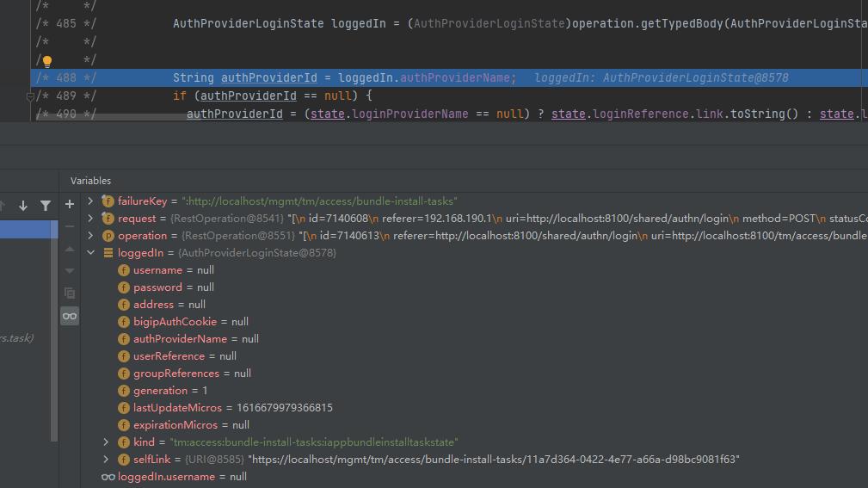Select the lastUpdateMicros value 1616679979366815
Image resolution: width=868 pixels, height=488 pixels.
[x=285, y=408]
